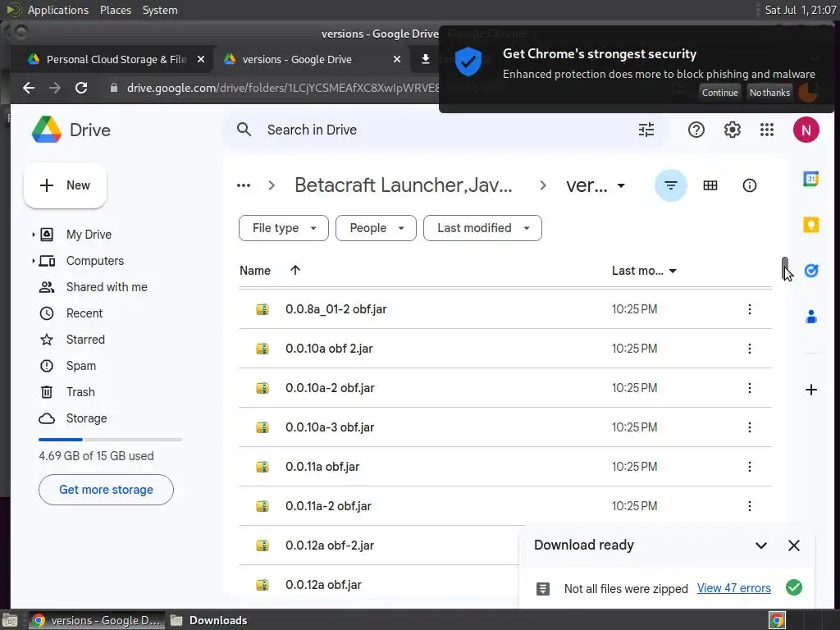Open more actions for 0.0.10a obf 2.jar
Screen dimensions: 840x630
pyautogui.click(x=749, y=349)
